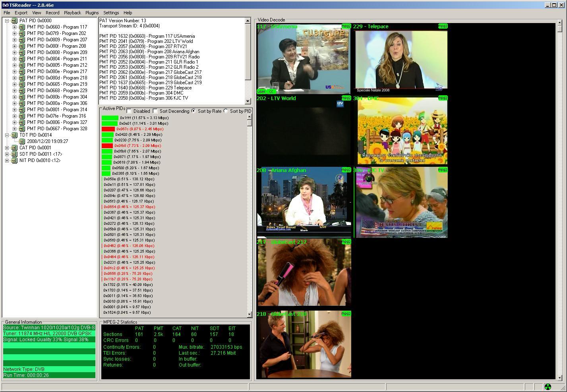The image size is (567, 392).
Task: Click the PAT icon beside PAT PID 0x0000
Action: click(x=14, y=21)
